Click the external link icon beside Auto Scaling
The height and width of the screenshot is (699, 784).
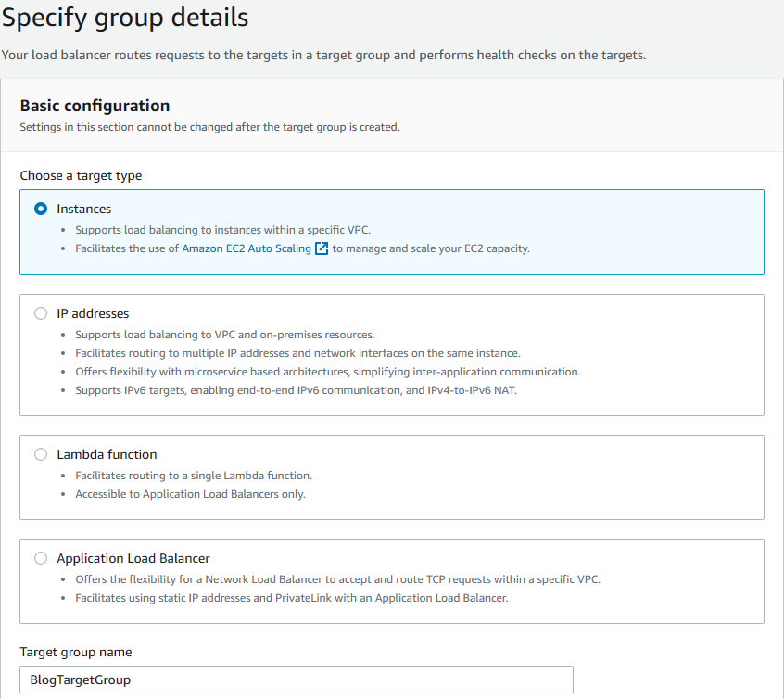322,248
